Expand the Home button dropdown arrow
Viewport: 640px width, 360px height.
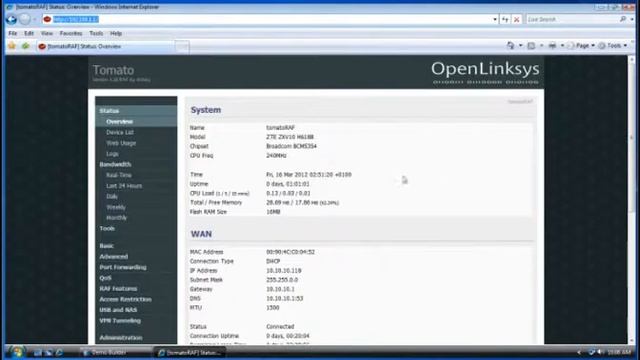(520, 46)
